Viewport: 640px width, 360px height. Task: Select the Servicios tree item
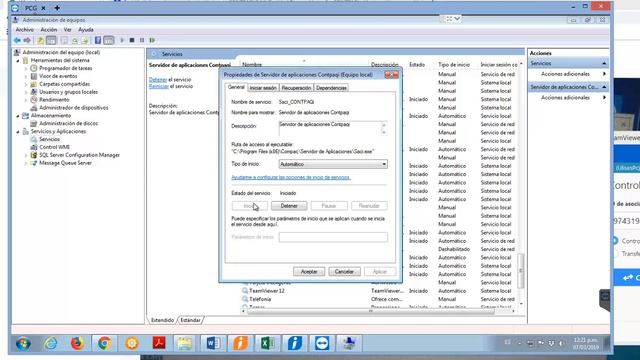point(49,139)
